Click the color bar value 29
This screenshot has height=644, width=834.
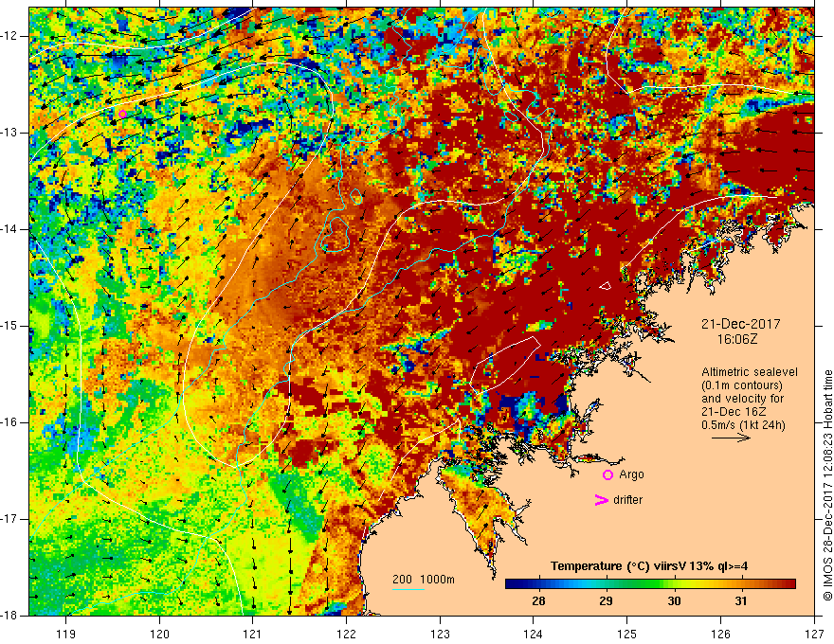pyautogui.click(x=606, y=601)
